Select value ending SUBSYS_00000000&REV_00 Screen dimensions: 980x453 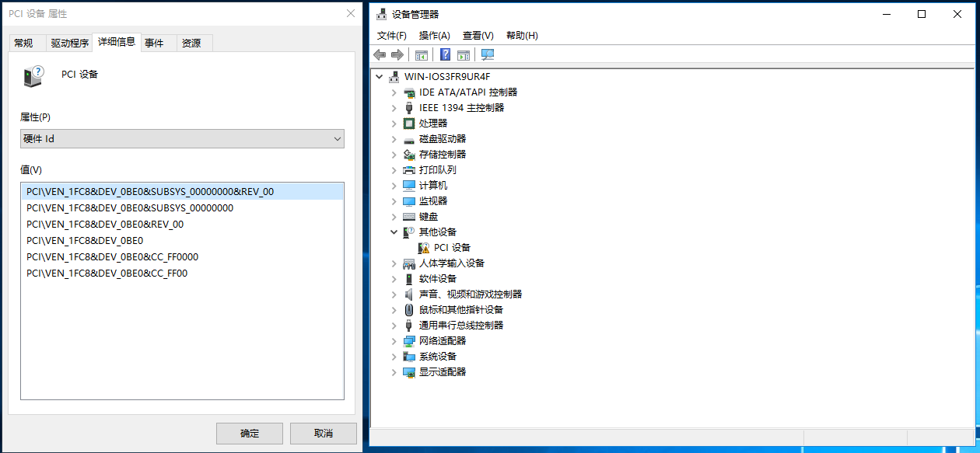pos(182,191)
